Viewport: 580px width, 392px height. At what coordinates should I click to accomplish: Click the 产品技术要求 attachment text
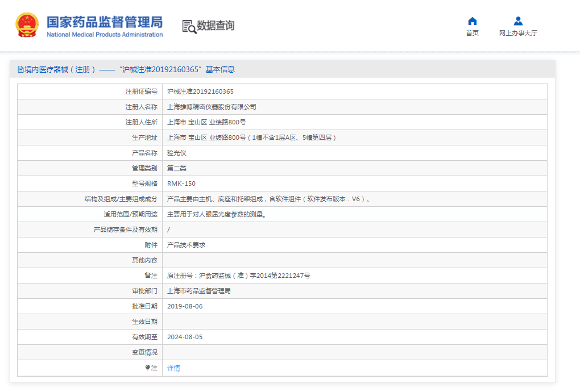click(186, 245)
